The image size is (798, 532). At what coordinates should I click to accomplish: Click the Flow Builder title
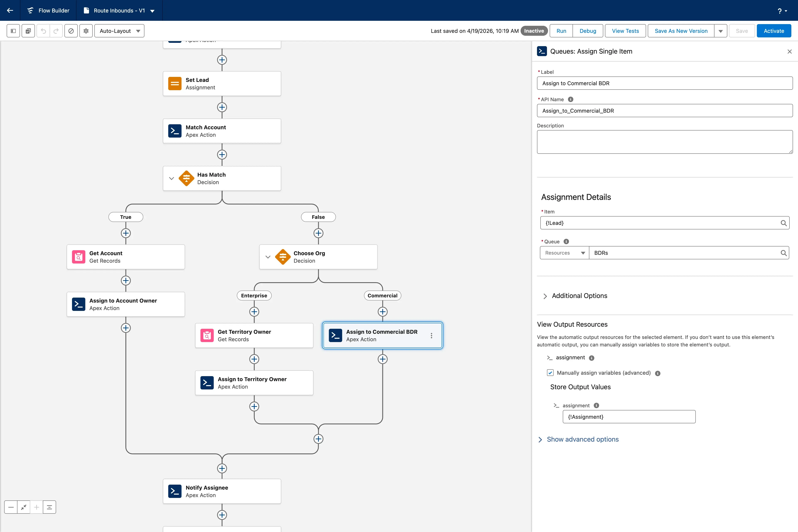pyautogui.click(x=54, y=11)
